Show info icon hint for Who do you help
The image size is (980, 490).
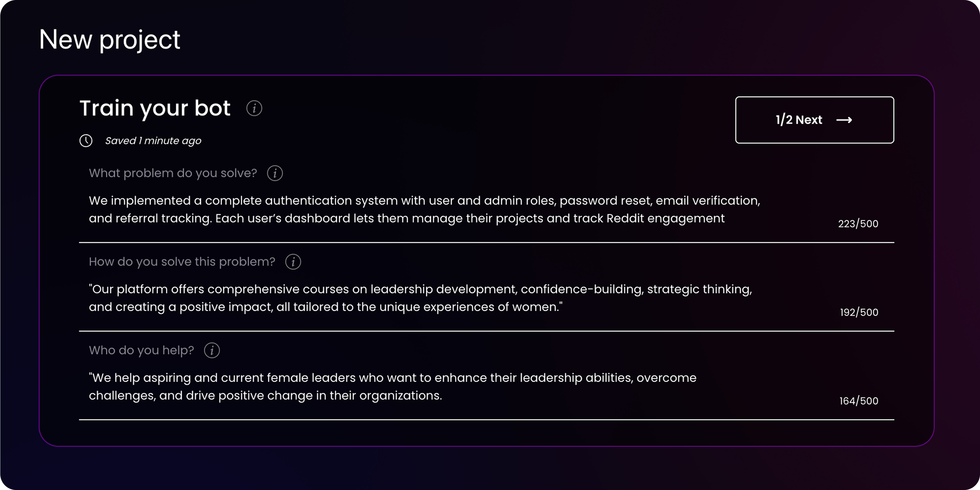click(212, 351)
